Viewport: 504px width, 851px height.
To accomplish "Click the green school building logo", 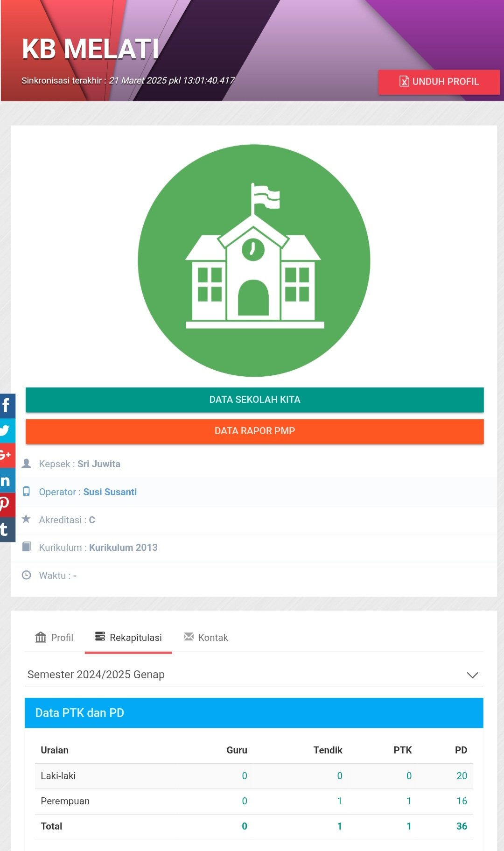I will coord(254,260).
